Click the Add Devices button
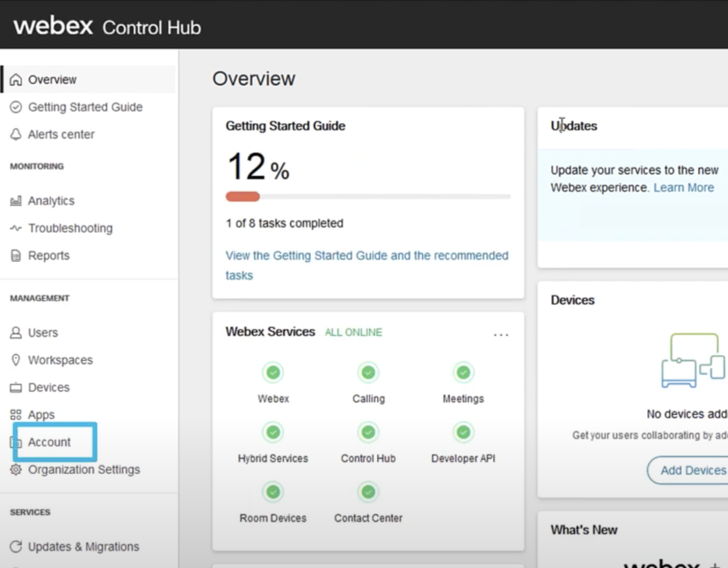The width and height of the screenshot is (728, 568). tap(688, 470)
